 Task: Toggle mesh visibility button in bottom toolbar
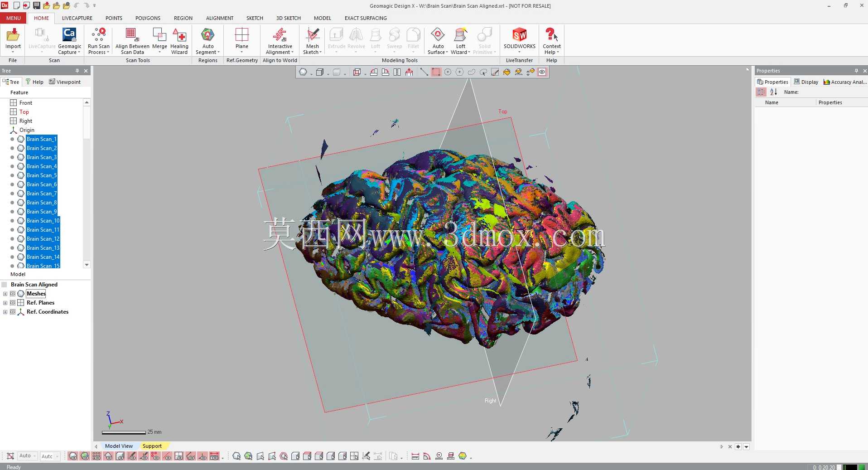click(x=73, y=456)
